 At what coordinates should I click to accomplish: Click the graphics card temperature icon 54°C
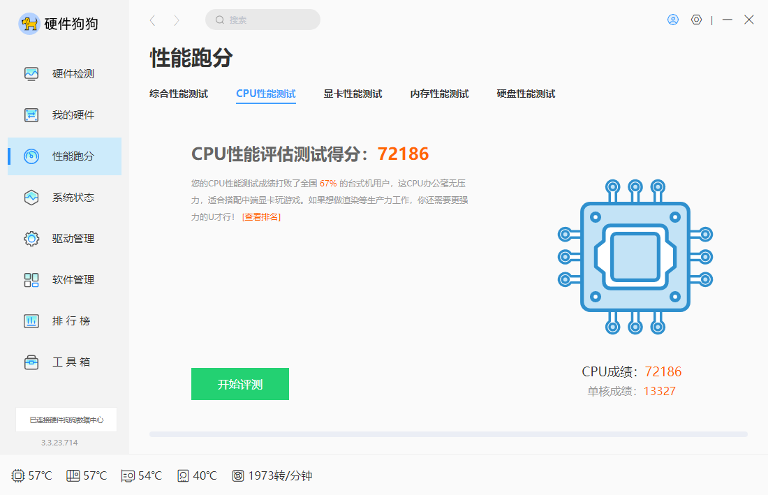(128, 476)
